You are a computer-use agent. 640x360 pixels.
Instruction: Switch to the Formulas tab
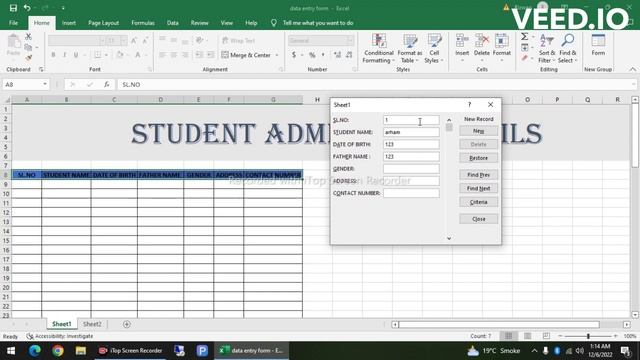click(143, 23)
